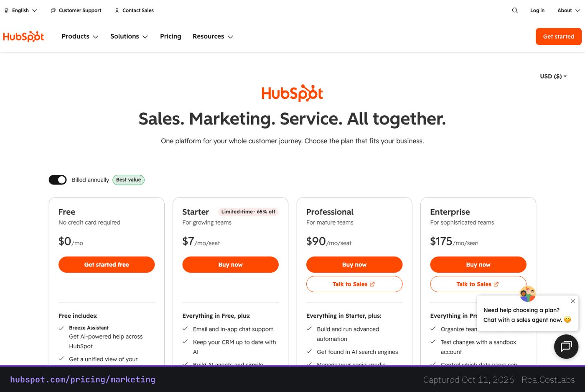Click the $90 /mo/seat price

tap(329, 241)
